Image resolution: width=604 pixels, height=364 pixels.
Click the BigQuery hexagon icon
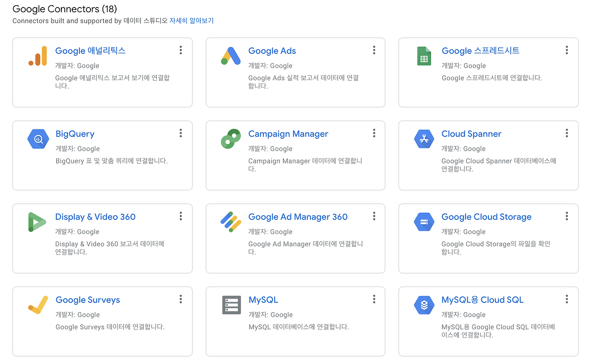(38, 139)
